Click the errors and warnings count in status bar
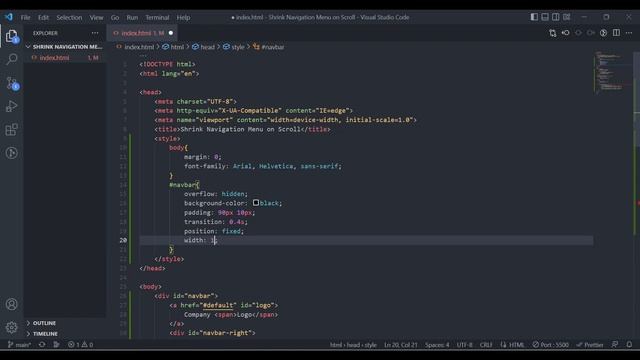The image size is (640, 360). pos(80,344)
